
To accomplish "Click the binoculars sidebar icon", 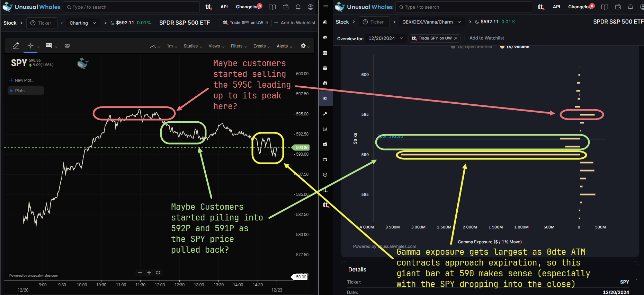I will [325, 83].
